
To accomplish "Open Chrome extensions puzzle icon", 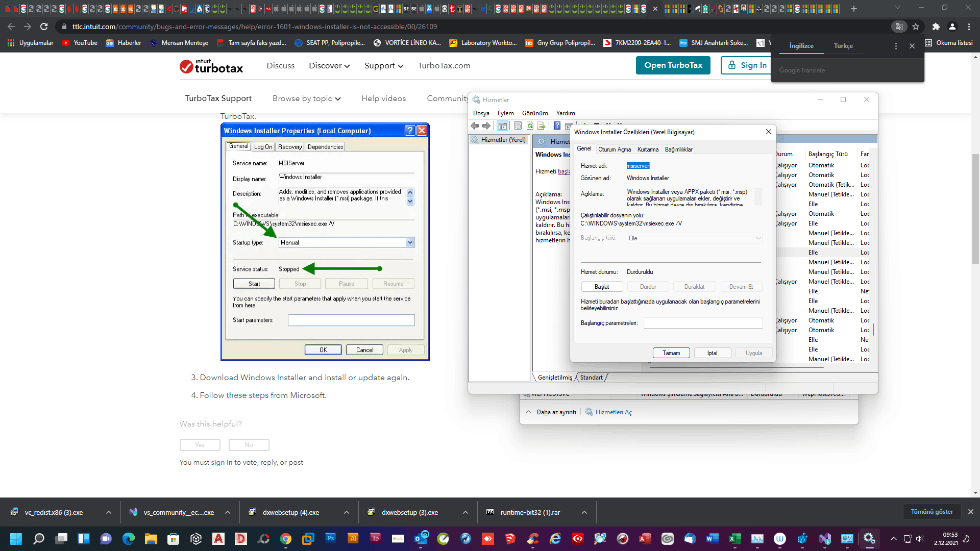I will [936, 27].
